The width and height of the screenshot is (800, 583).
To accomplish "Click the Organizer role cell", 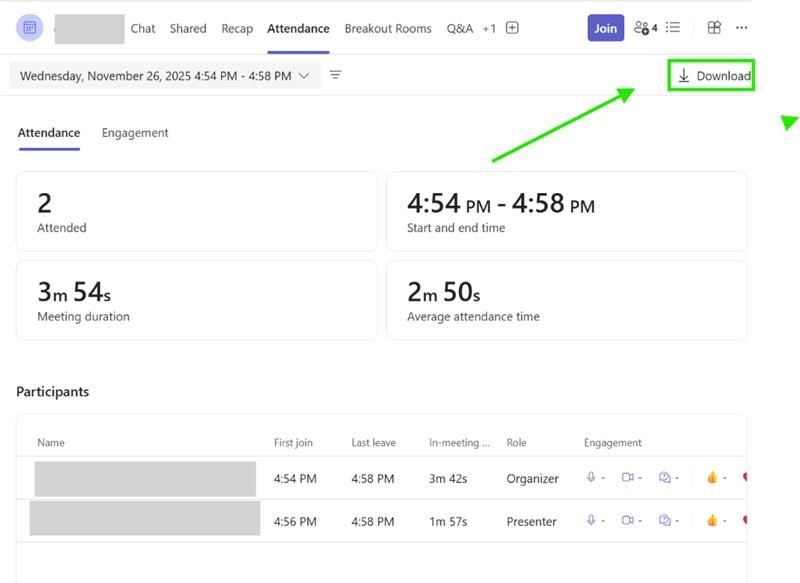I will (x=533, y=478).
